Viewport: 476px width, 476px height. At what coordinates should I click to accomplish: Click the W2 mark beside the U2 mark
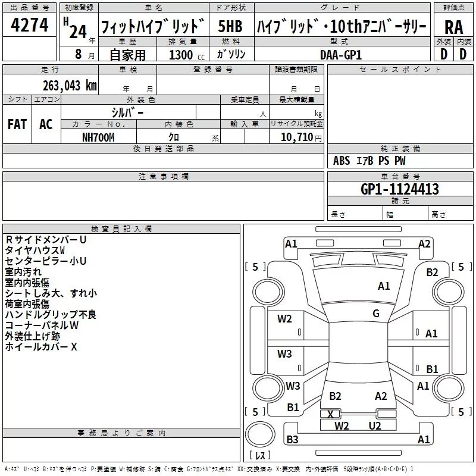click(x=342, y=426)
